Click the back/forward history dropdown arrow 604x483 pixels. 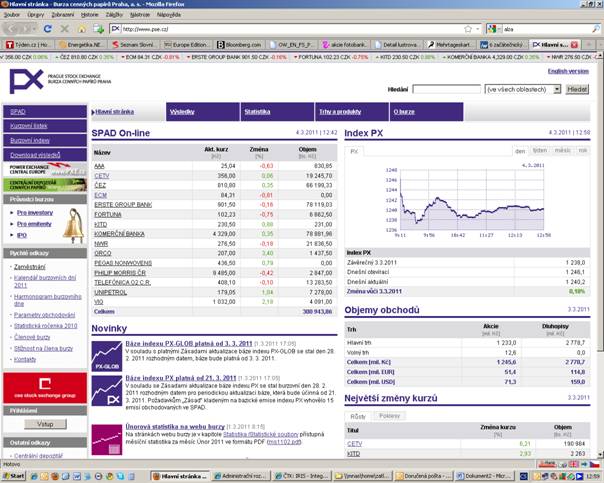(35, 29)
